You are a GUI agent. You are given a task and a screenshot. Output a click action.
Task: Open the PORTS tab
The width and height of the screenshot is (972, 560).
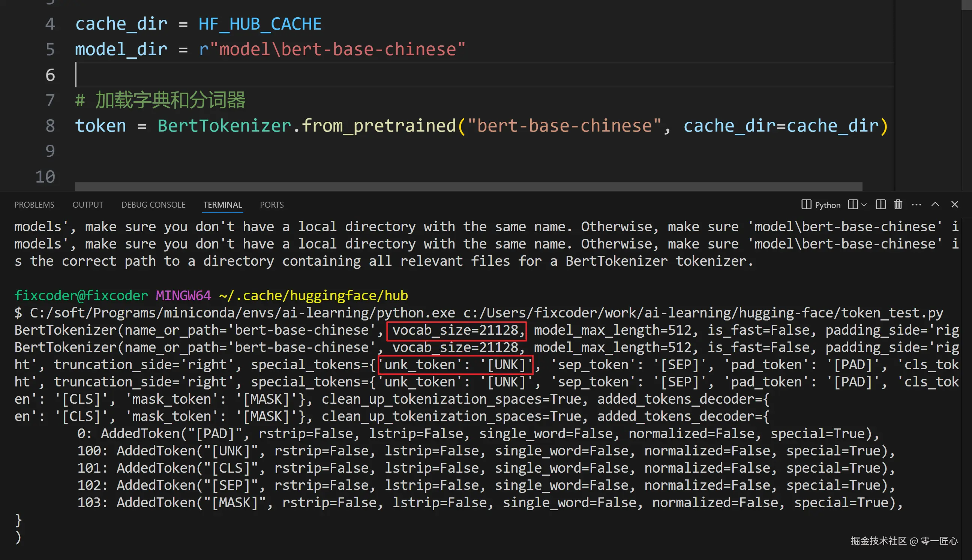[271, 205]
